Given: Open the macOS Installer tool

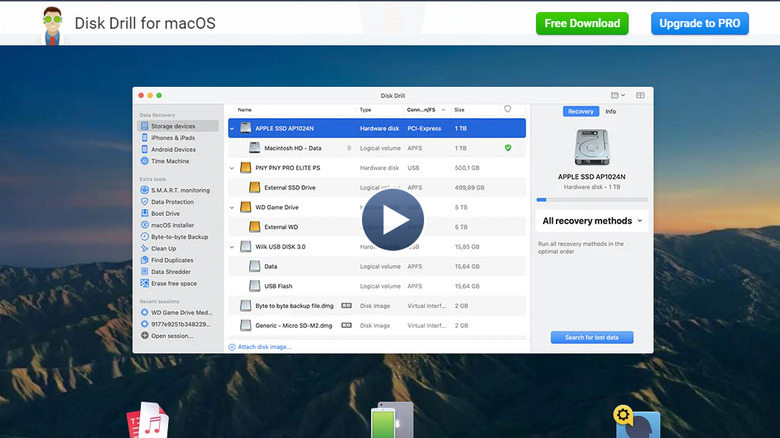Looking at the screenshot, I should point(172,225).
